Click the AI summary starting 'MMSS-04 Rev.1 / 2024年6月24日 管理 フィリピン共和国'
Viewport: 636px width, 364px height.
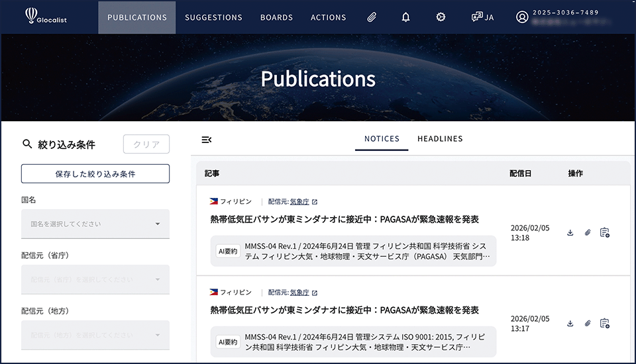[x=367, y=251]
